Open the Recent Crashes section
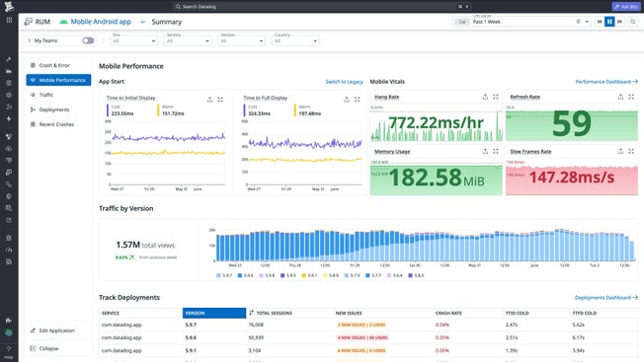Image resolution: width=644 pixels, height=362 pixels. click(x=58, y=124)
